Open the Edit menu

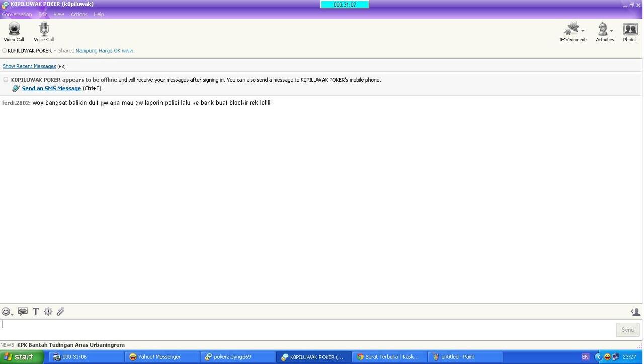click(43, 14)
